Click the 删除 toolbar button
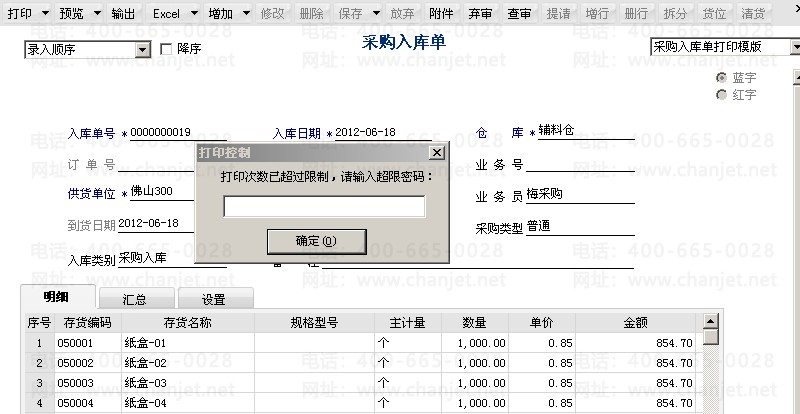800x414 pixels. coord(311,14)
